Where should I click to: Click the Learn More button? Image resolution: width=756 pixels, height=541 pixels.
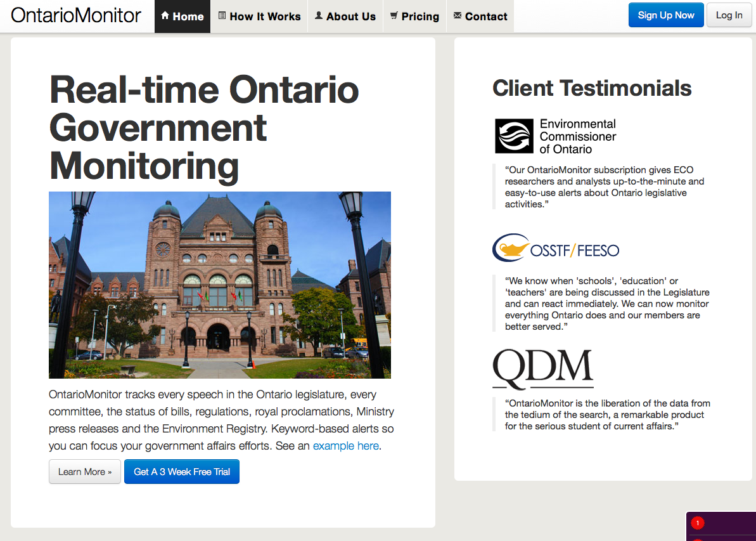85,471
